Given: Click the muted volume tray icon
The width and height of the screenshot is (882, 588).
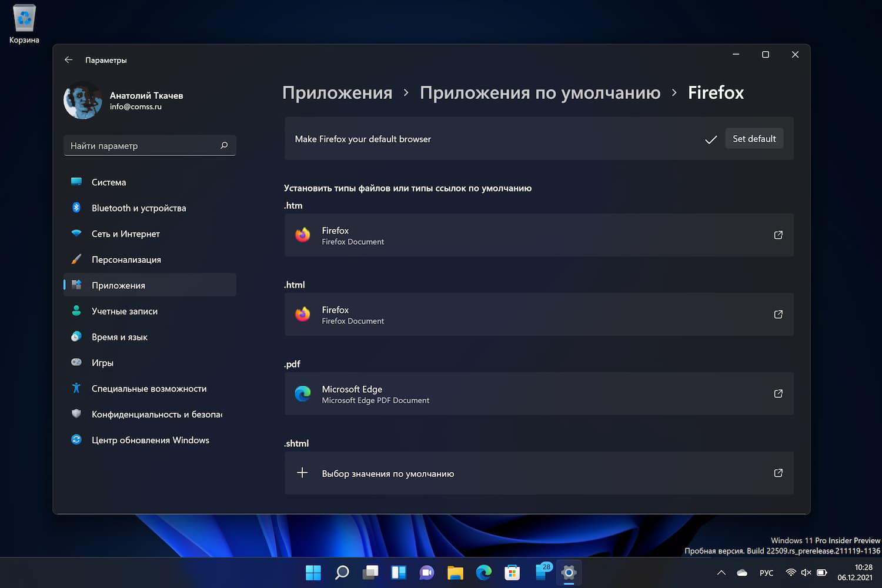Looking at the screenshot, I should point(806,573).
